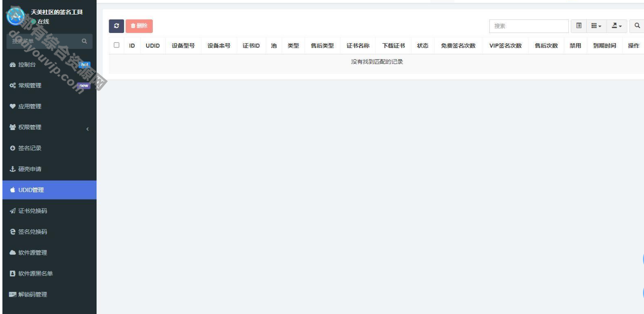Open the export data dropdown
This screenshot has width=644, height=314.
(x=617, y=26)
